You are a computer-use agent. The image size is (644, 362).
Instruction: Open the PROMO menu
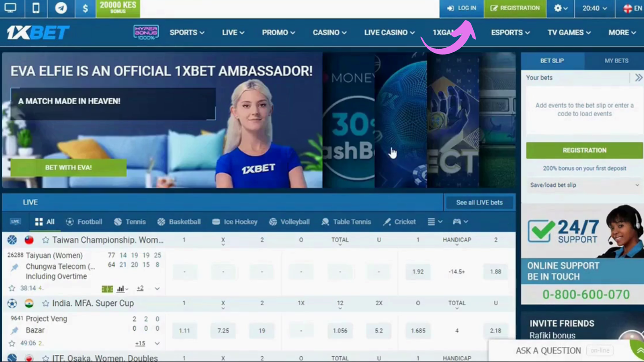point(279,33)
